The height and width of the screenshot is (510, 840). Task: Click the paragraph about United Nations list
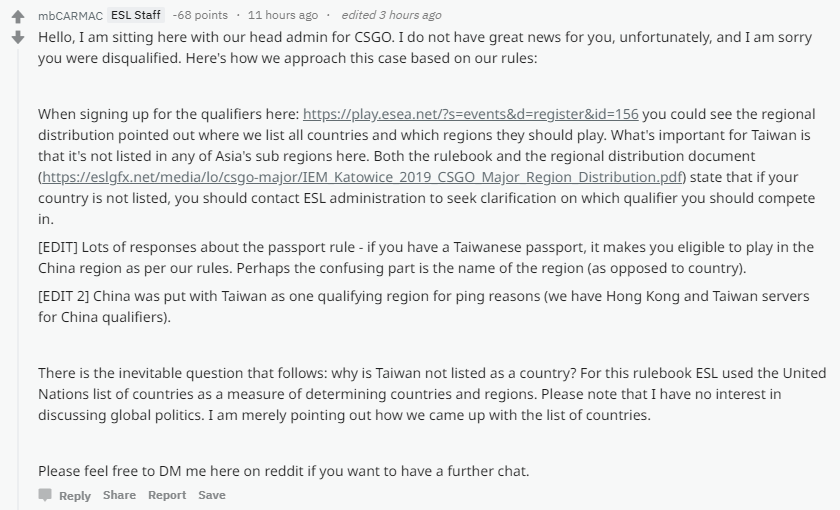432,394
